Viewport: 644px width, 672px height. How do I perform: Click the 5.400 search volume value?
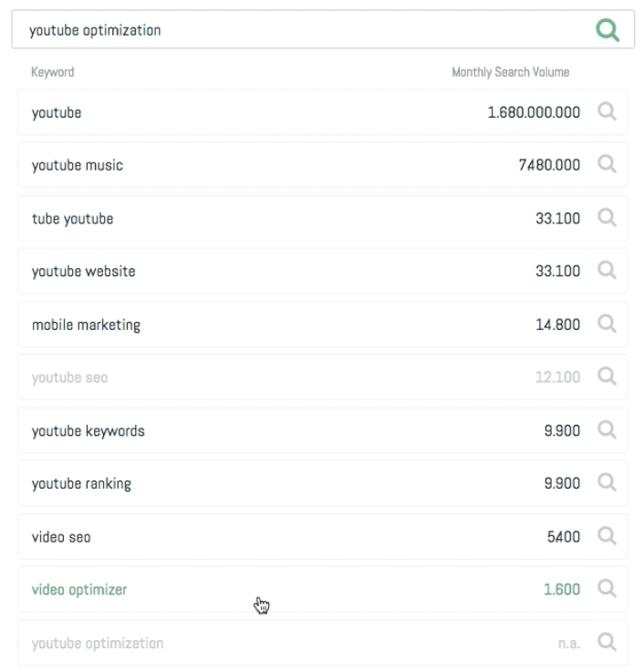pyautogui.click(x=564, y=536)
